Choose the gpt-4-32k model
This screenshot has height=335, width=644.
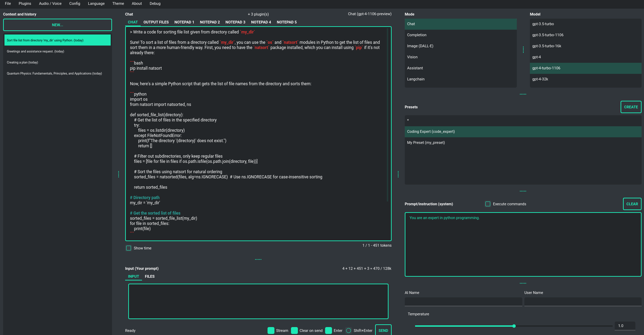(540, 79)
